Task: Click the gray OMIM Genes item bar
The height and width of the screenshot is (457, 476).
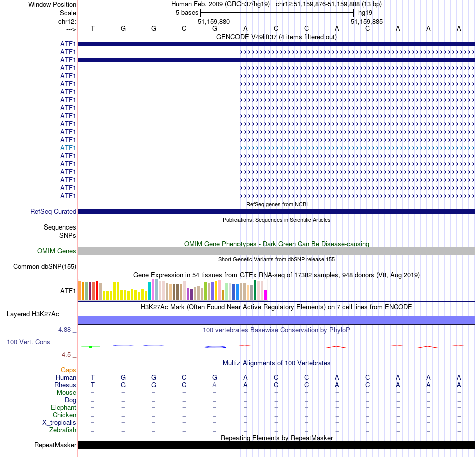Action: click(x=277, y=251)
